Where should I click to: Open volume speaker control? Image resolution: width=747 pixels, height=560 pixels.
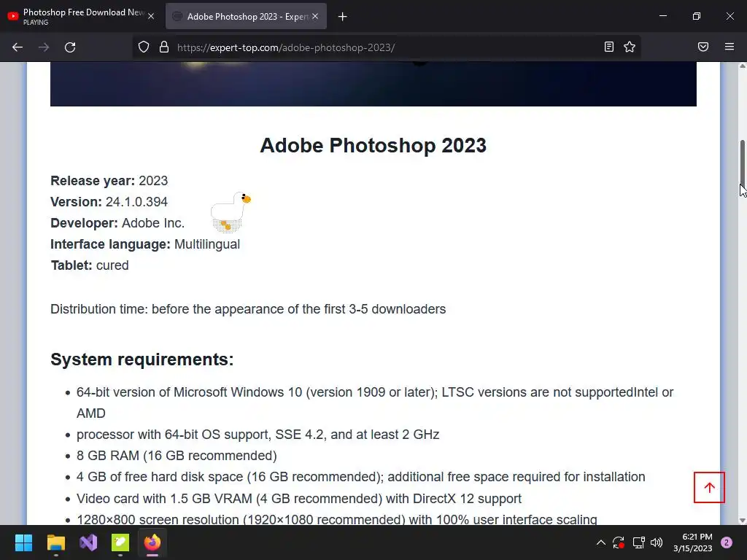(657, 542)
